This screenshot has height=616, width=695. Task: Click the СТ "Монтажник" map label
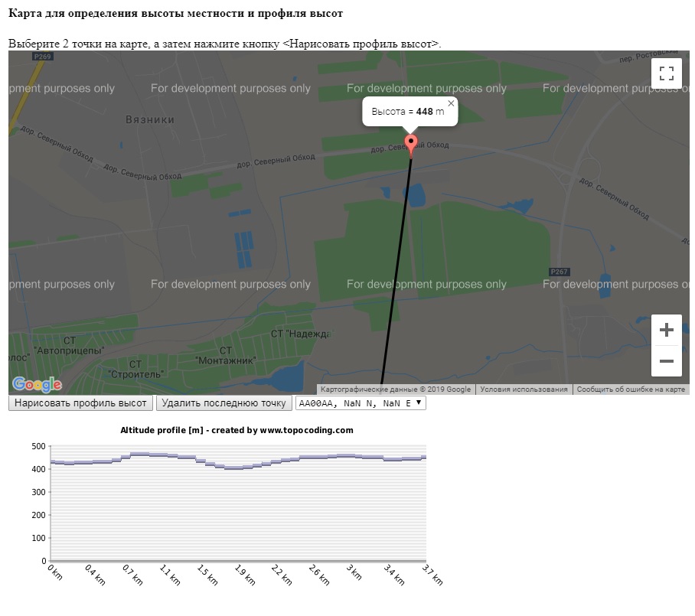pos(224,354)
